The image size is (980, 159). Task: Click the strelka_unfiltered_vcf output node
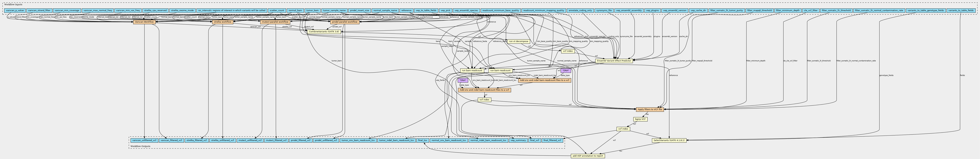point(222,140)
